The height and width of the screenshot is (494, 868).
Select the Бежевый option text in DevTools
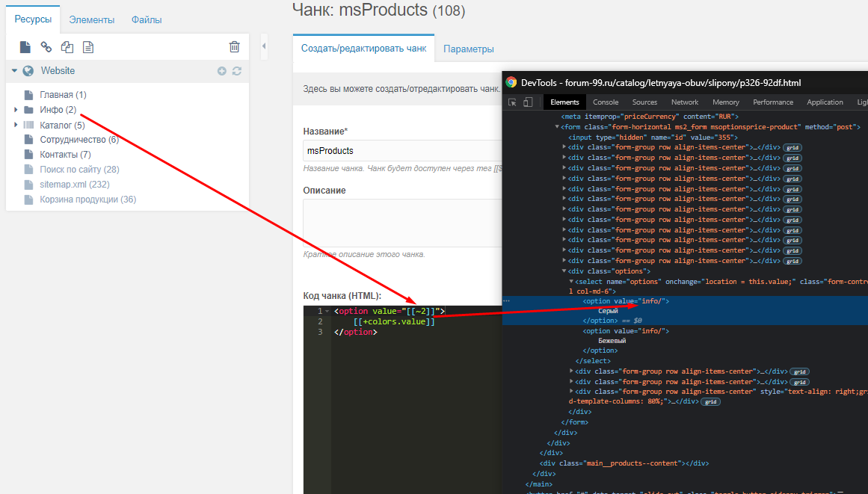tap(612, 341)
